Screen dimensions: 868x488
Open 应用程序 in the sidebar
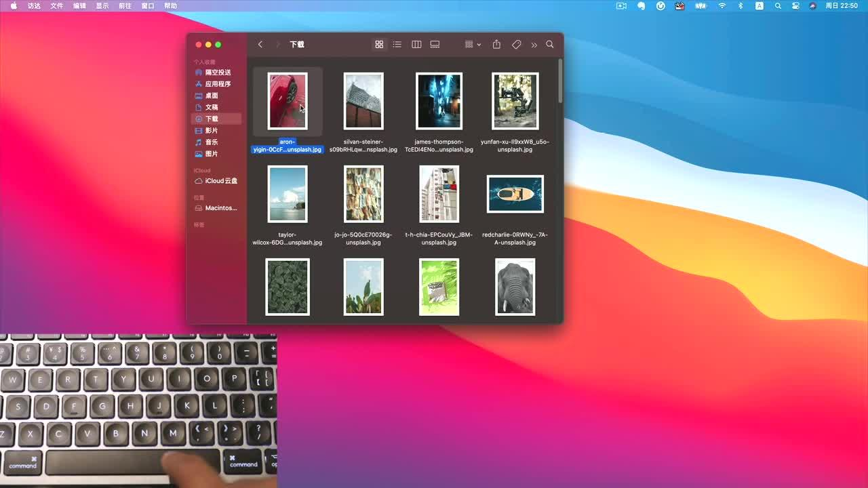(x=217, y=84)
